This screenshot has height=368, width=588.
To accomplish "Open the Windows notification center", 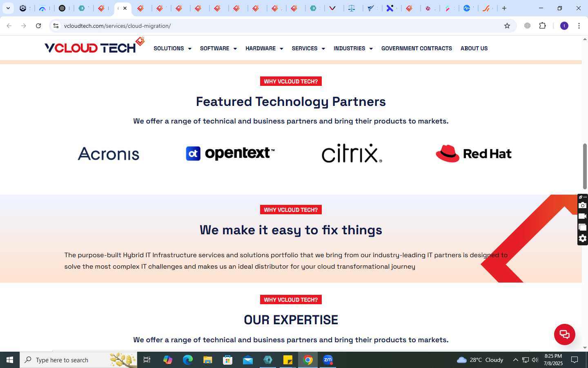I will [575, 360].
